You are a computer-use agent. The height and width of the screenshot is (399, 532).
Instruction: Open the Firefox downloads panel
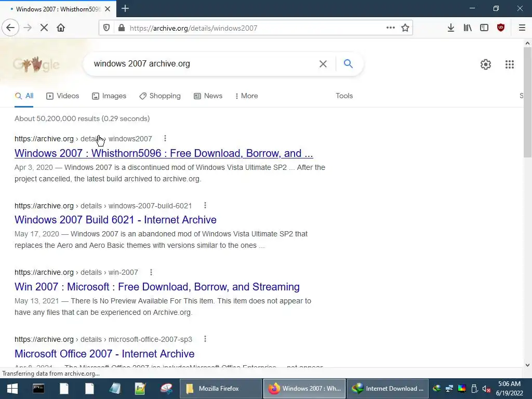450,28
